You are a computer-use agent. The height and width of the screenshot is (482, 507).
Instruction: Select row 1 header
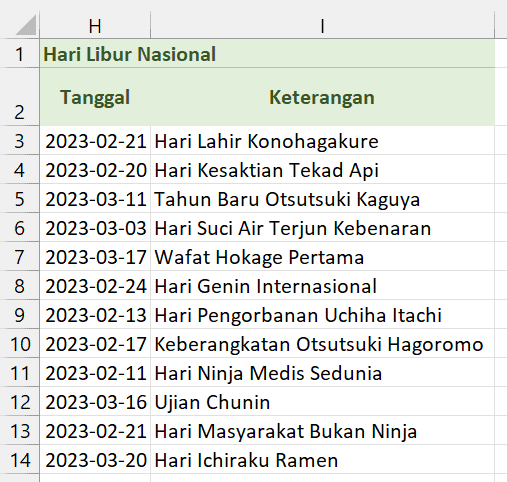[x=19, y=54]
